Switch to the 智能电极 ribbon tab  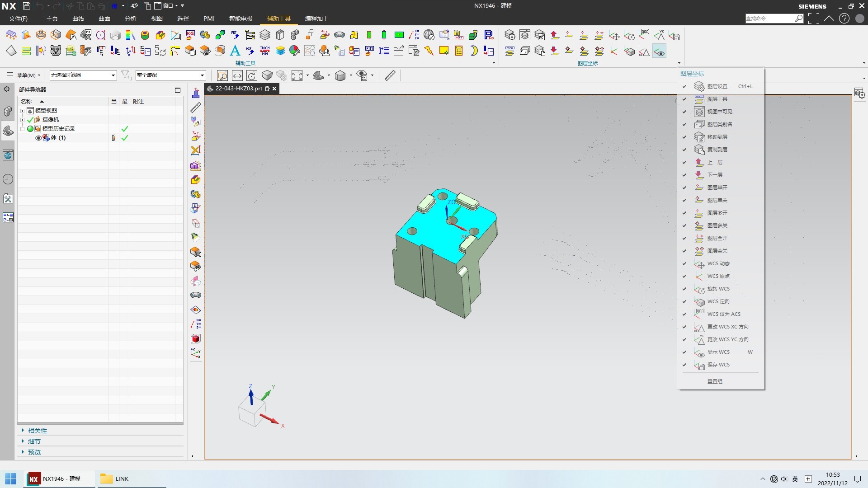pos(241,19)
